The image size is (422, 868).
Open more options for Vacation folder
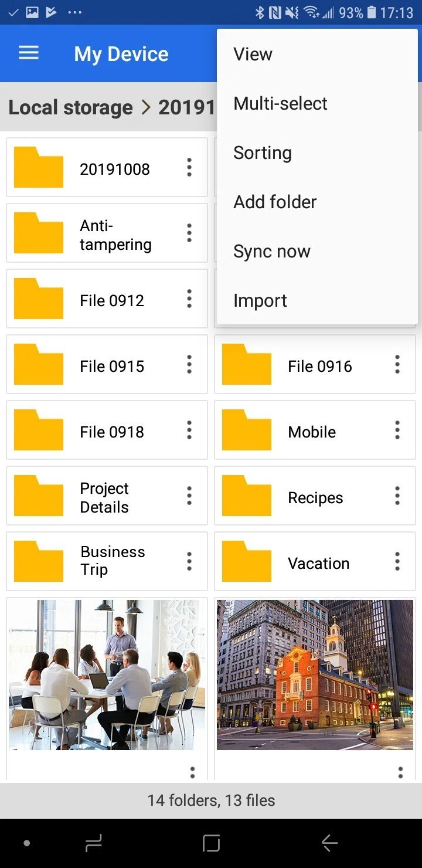397,561
